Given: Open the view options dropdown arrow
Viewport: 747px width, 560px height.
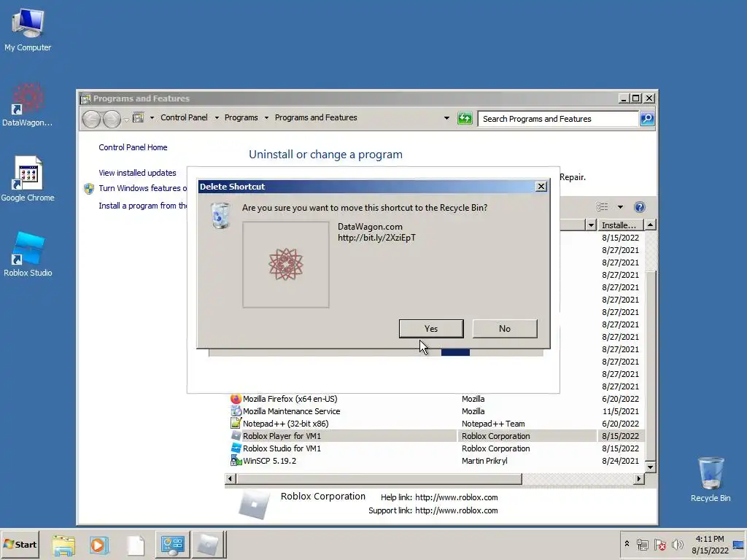Looking at the screenshot, I should [x=620, y=206].
